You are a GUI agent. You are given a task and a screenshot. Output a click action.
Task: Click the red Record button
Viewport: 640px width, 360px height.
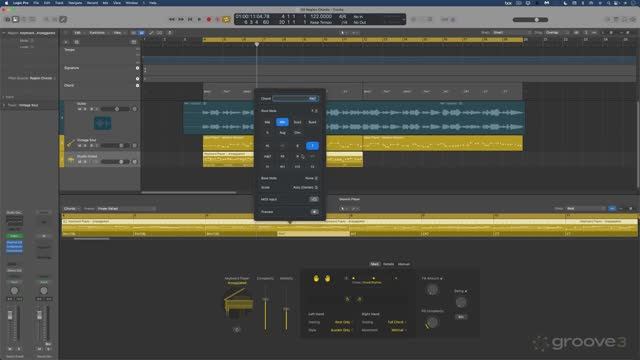pos(209,19)
